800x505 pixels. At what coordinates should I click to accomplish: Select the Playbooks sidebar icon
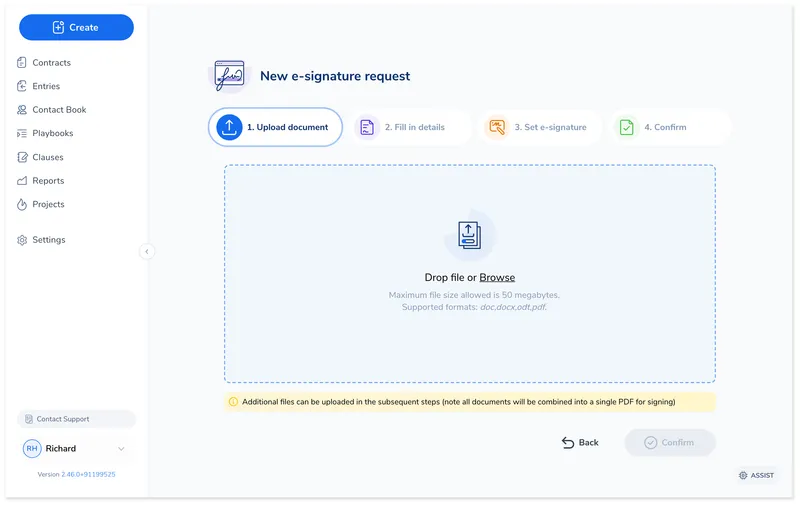pos(22,133)
